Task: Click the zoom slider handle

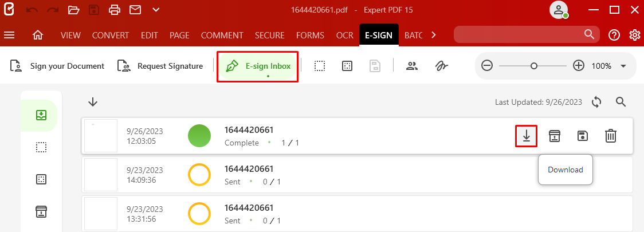Action: [x=533, y=66]
